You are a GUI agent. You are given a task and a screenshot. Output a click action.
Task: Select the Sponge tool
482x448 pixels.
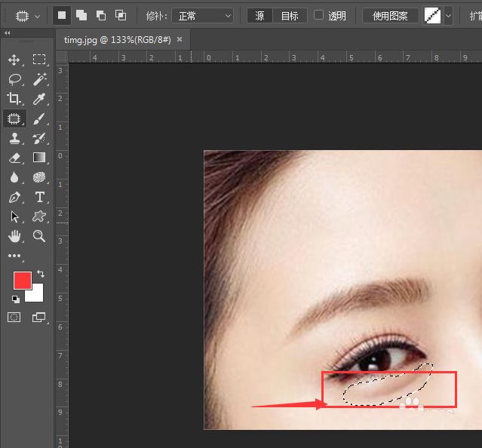[39, 177]
